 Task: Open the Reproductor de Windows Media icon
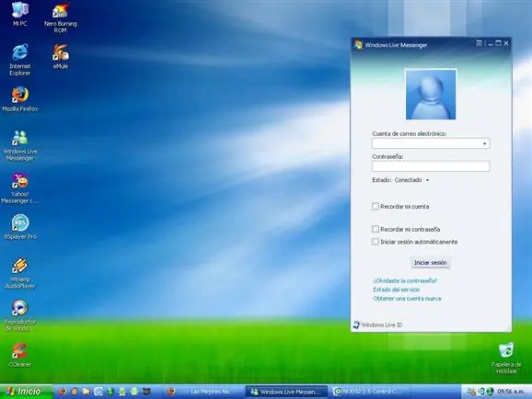pyautogui.click(x=20, y=316)
